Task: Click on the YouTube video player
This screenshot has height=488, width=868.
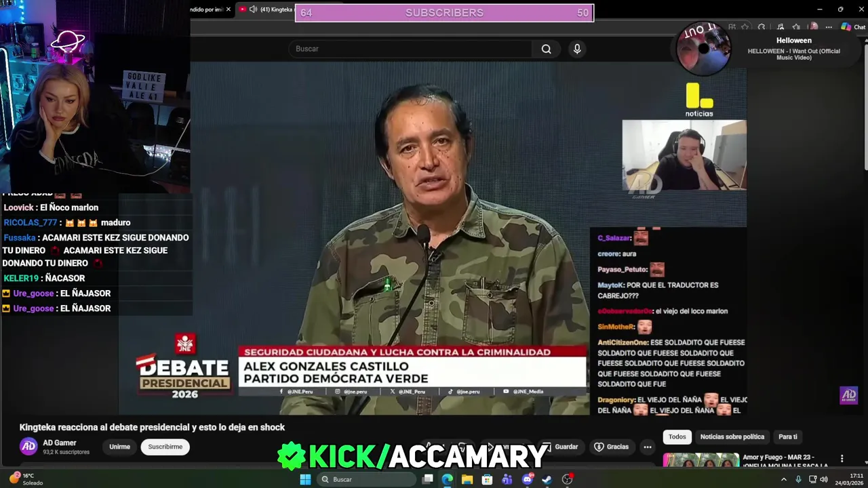Action: coord(434,238)
